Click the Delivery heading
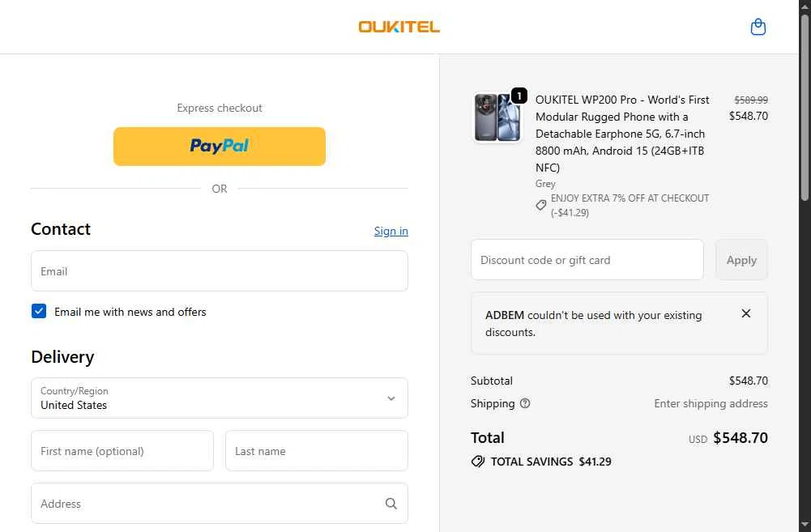Image resolution: width=811 pixels, height=532 pixels. pos(62,357)
